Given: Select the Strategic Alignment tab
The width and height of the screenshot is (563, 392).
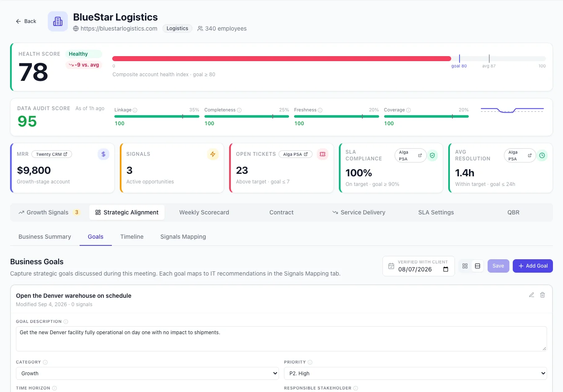Looking at the screenshot, I should (x=127, y=212).
